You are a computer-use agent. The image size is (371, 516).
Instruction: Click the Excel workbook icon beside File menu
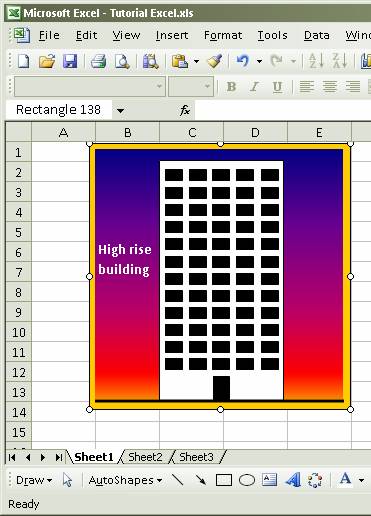(21, 35)
